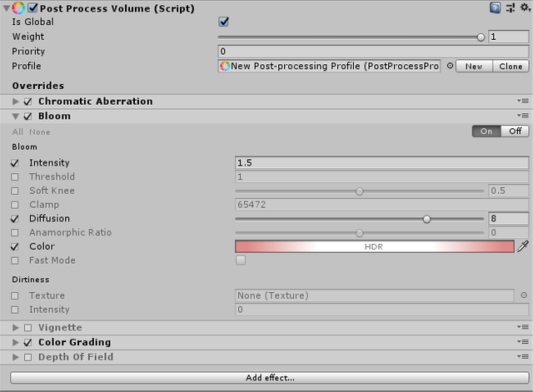Collapse the Bloom section
This screenshot has height=392, width=533.
point(16,117)
